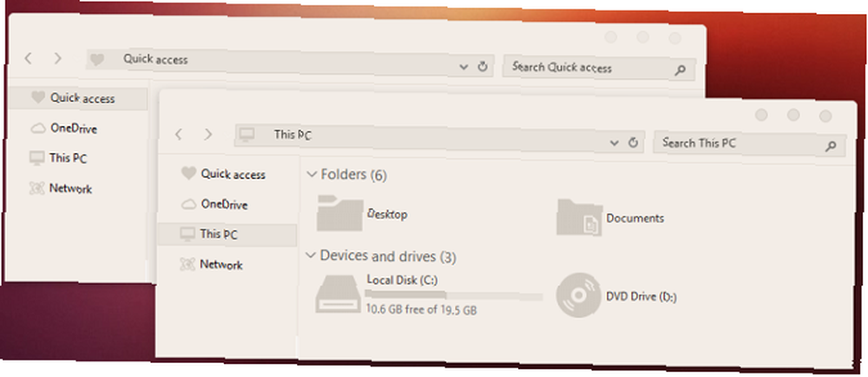Go back using the This PC window back arrow

178,134
